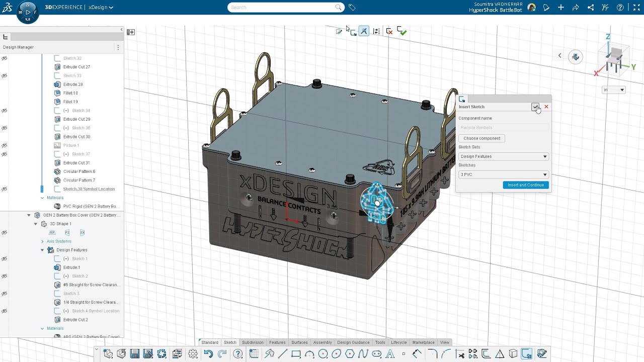Click the Choose component button
Screen dimensions: 644x362
482,138
